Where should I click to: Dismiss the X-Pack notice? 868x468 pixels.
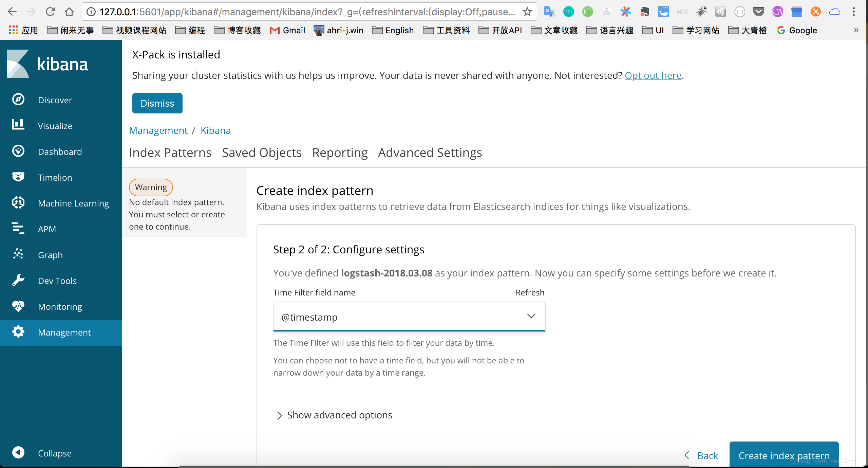(x=157, y=103)
